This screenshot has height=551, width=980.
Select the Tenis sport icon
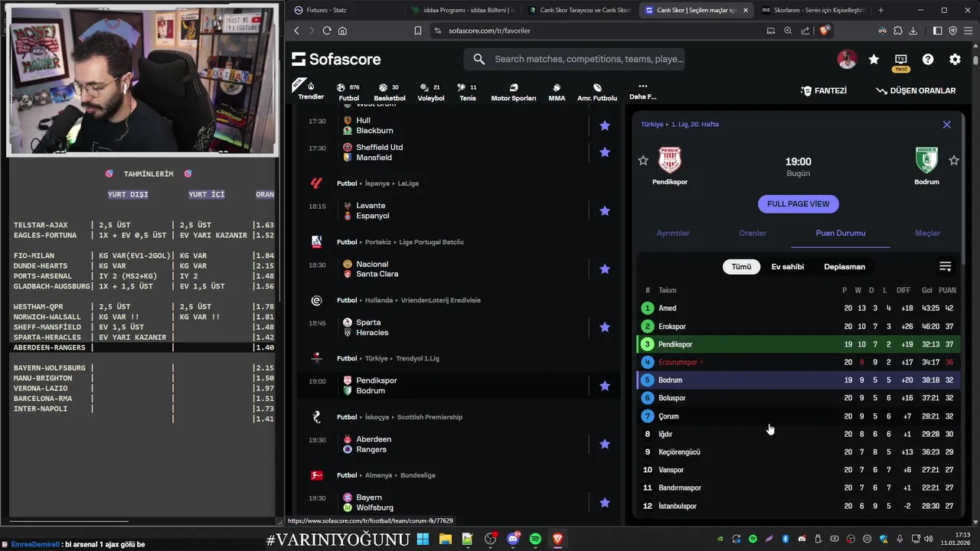point(467,92)
